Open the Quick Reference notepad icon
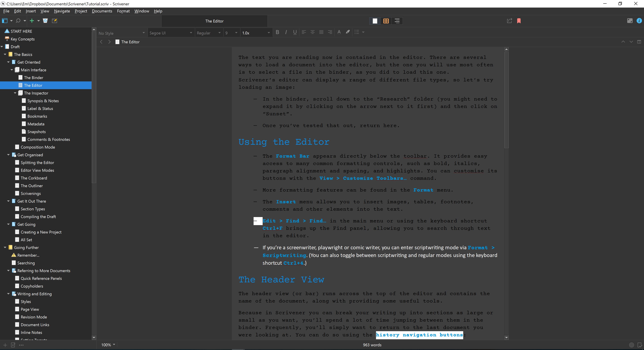Screen dimensions: 644x350 [x=55, y=21]
